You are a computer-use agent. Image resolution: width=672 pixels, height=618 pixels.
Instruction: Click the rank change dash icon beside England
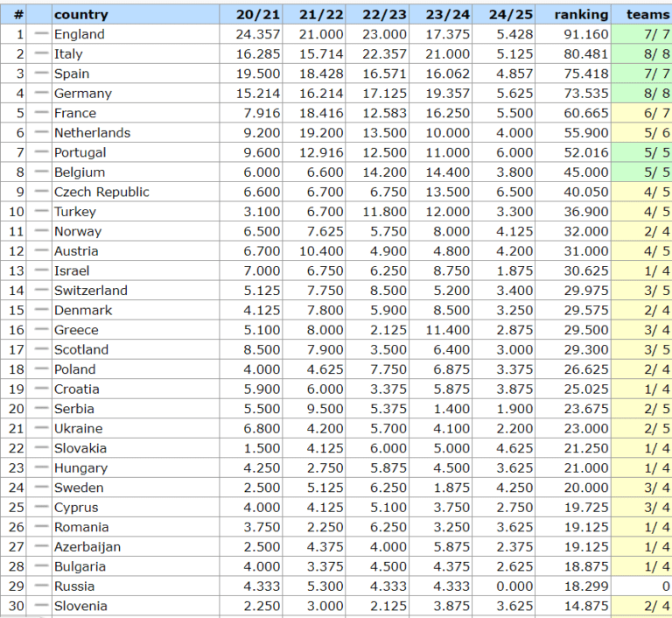[40, 34]
